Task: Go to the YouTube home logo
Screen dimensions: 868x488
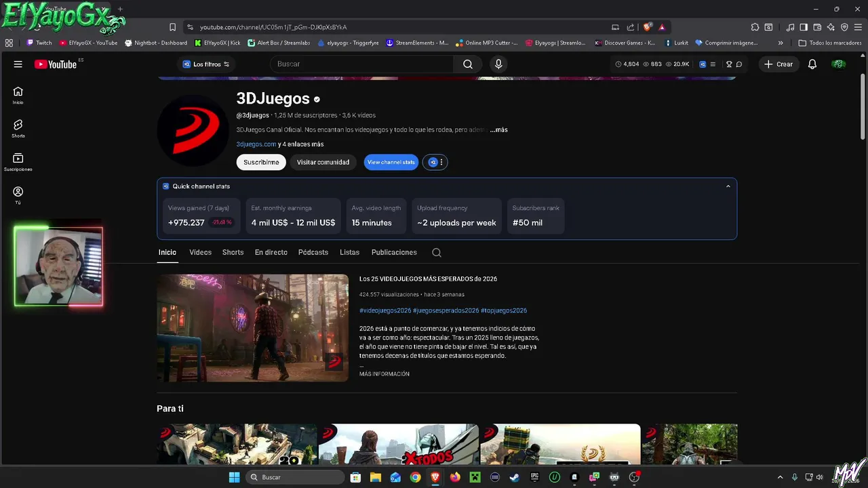Action: (x=56, y=64)
